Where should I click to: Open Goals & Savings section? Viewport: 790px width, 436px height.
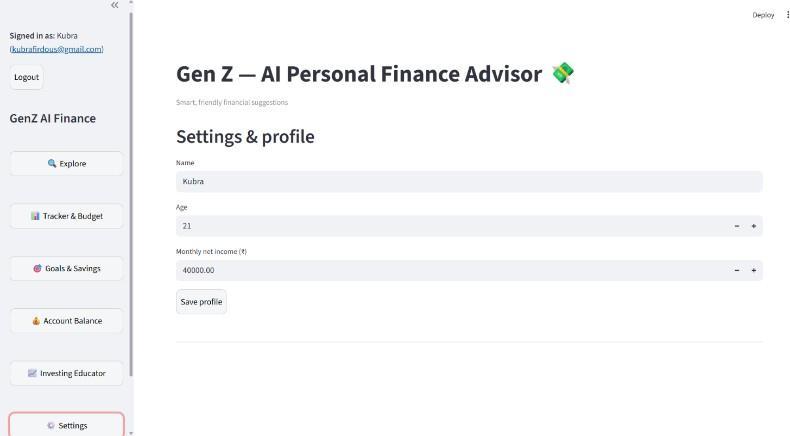[x=67, y=268]
